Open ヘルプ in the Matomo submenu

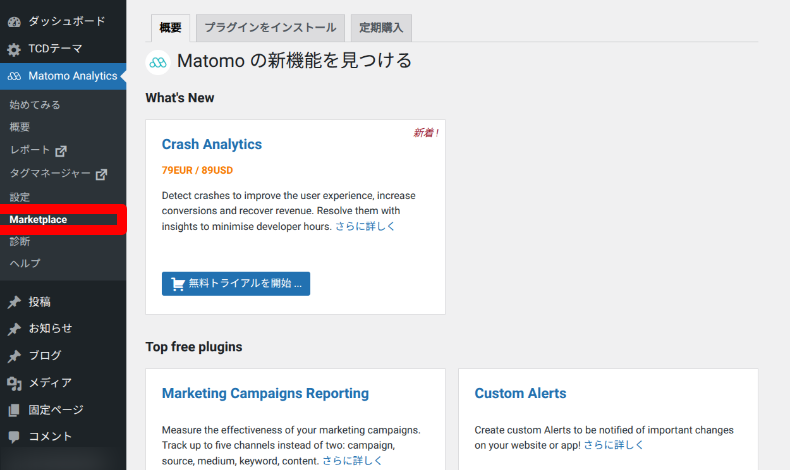click(25, 263)
